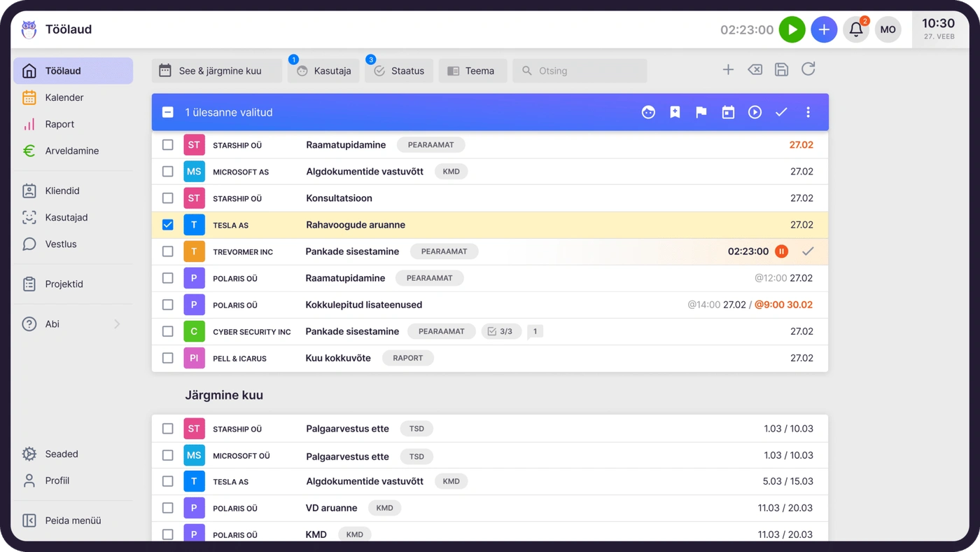Start timer via circled play icon in selection bar
This screenshot has width=980, height=552.
tap(755, 112)
